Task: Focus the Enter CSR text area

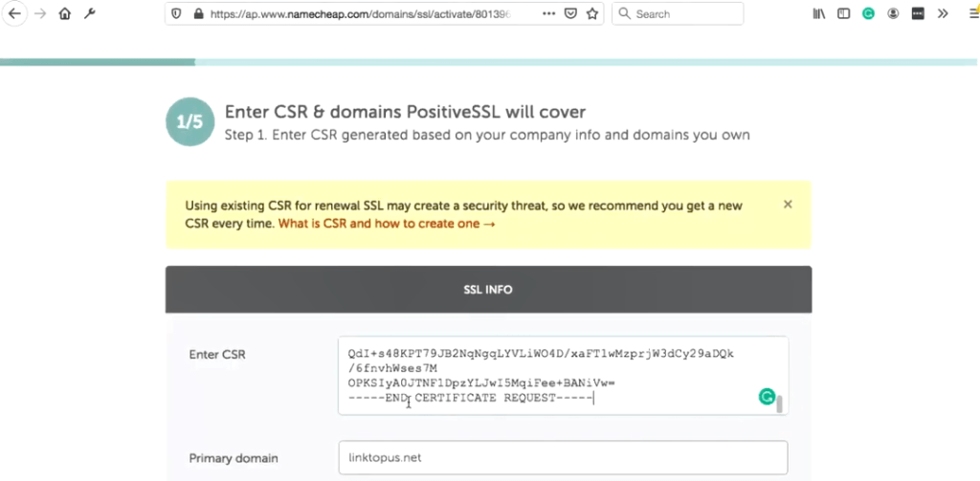Action: [x=563, y=376]
